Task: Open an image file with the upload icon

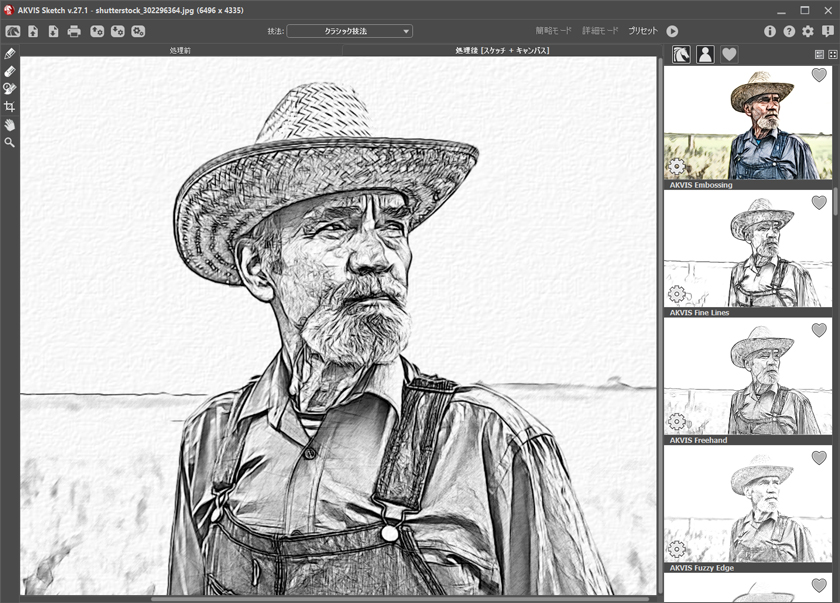Action: pyautogui.click(x=33, y=31)
